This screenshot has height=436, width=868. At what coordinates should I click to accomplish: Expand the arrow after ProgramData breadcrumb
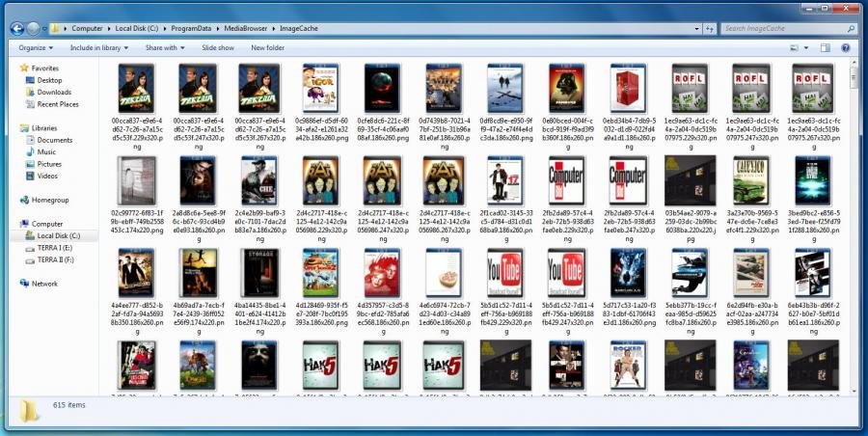coord(218,29)
